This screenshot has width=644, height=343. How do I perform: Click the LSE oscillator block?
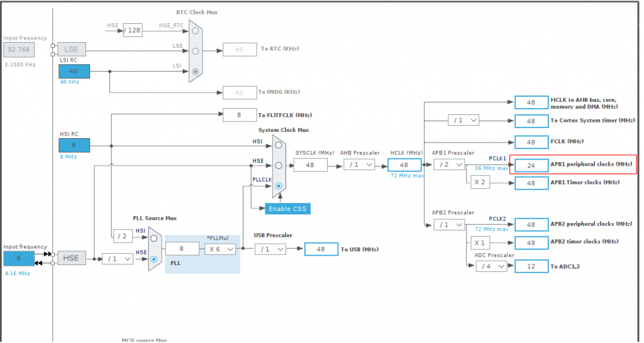pos(72,49)
